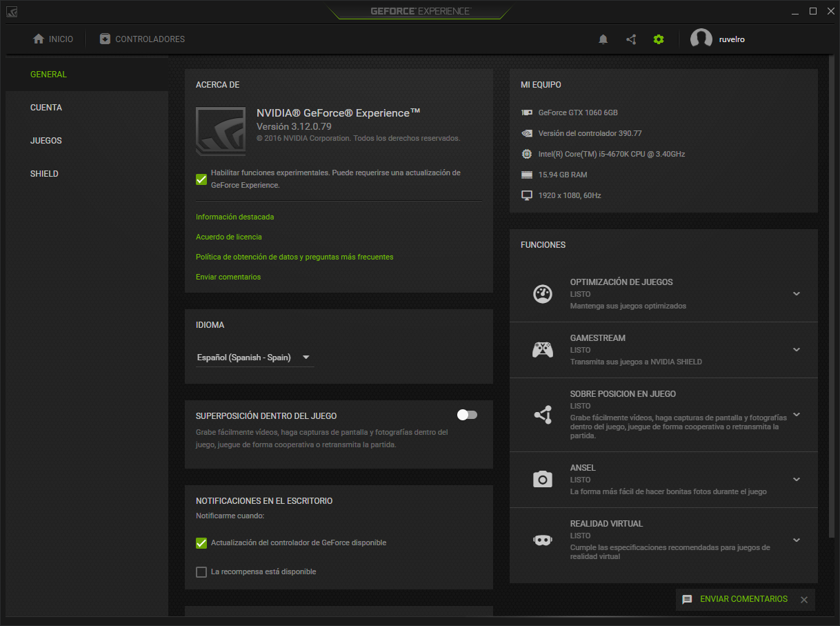Expand the Optimización de juegos row chevron
The width and height of the screenshot is (840, 626).
pyautogui.click(x=797, y=294)
